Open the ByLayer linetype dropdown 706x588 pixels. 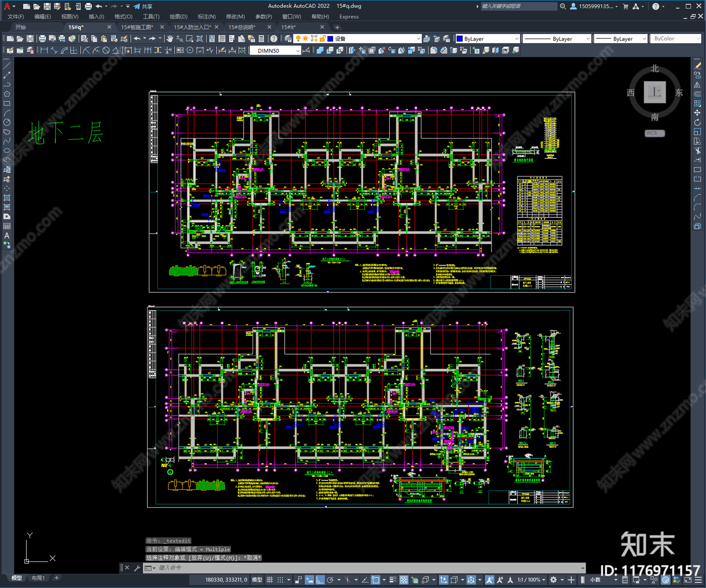tap(557, 39)
